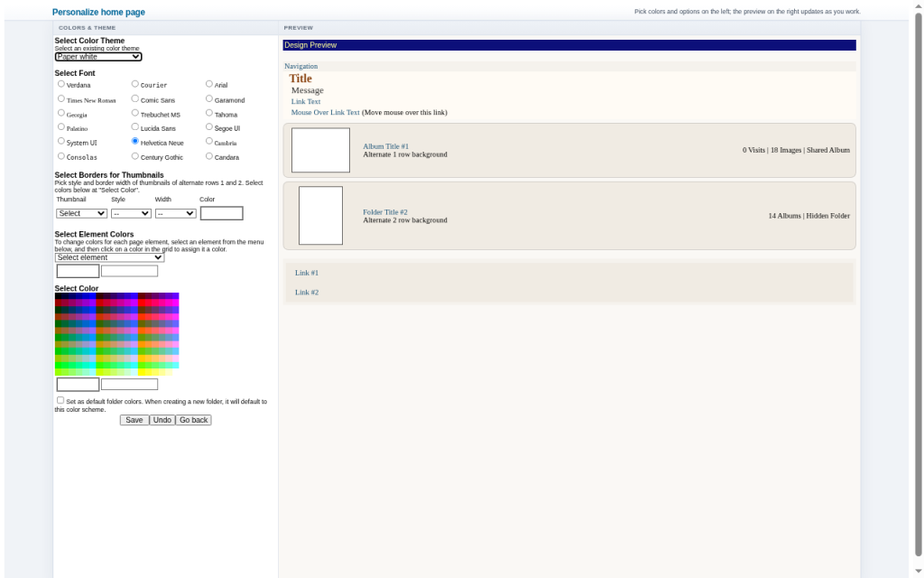The image size is (924, 578).
Task: Click the Go back button
Action: tap(193, 420)
